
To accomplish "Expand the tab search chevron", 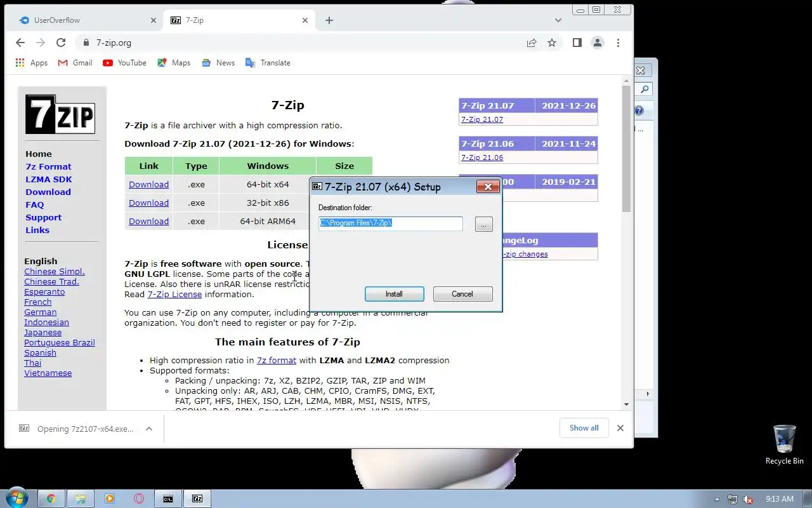I will click(x=558, y=20).
